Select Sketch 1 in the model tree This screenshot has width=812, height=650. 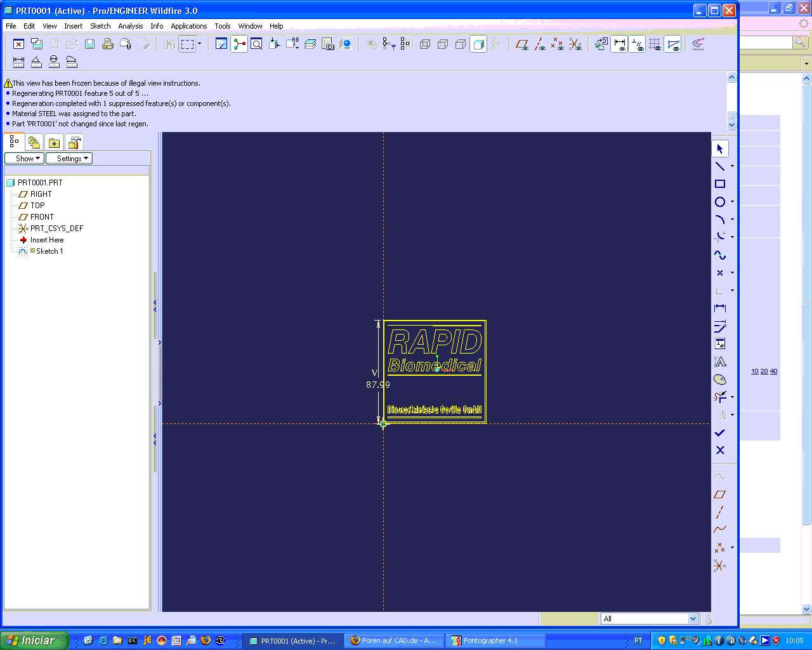[x=49, y=251]
